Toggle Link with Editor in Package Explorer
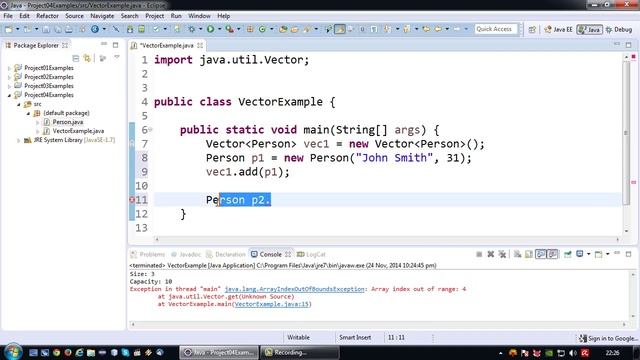 87,58
